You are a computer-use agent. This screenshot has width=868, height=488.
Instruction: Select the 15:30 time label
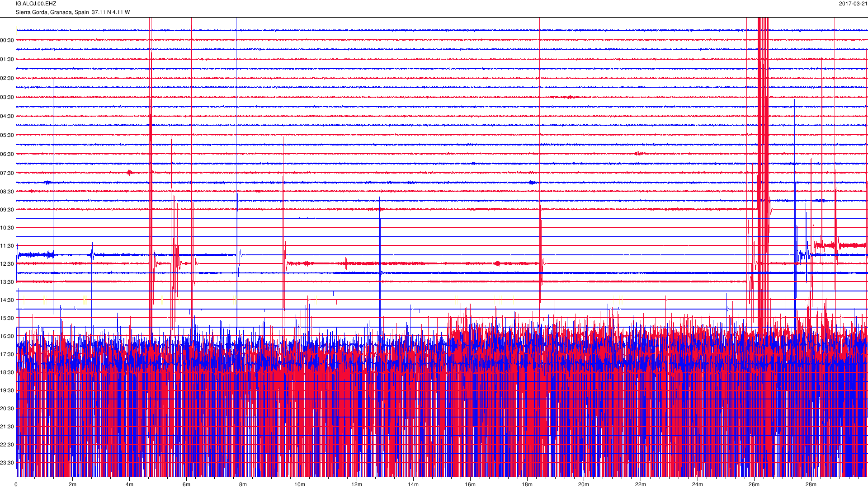[x=7, y=318]
